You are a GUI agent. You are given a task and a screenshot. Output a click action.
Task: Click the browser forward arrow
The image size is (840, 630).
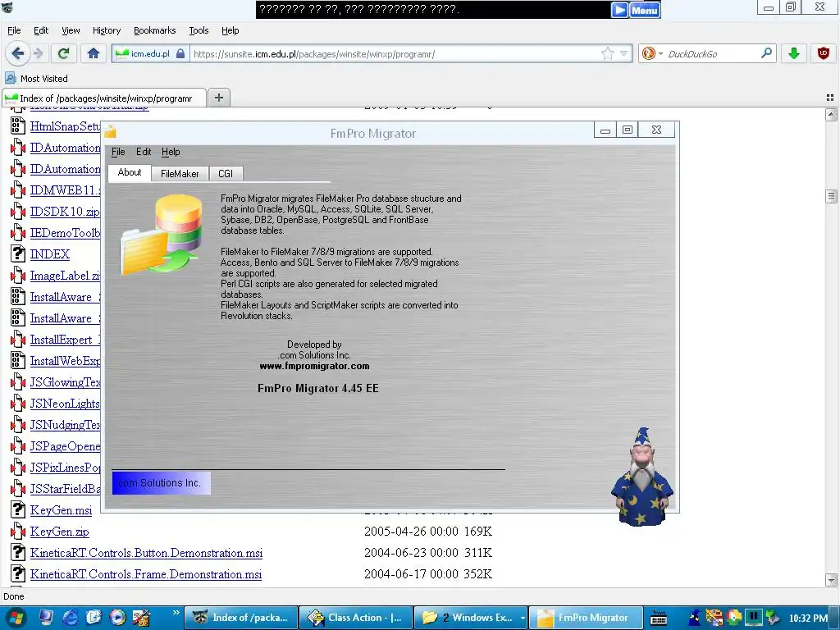pos(38,53)
